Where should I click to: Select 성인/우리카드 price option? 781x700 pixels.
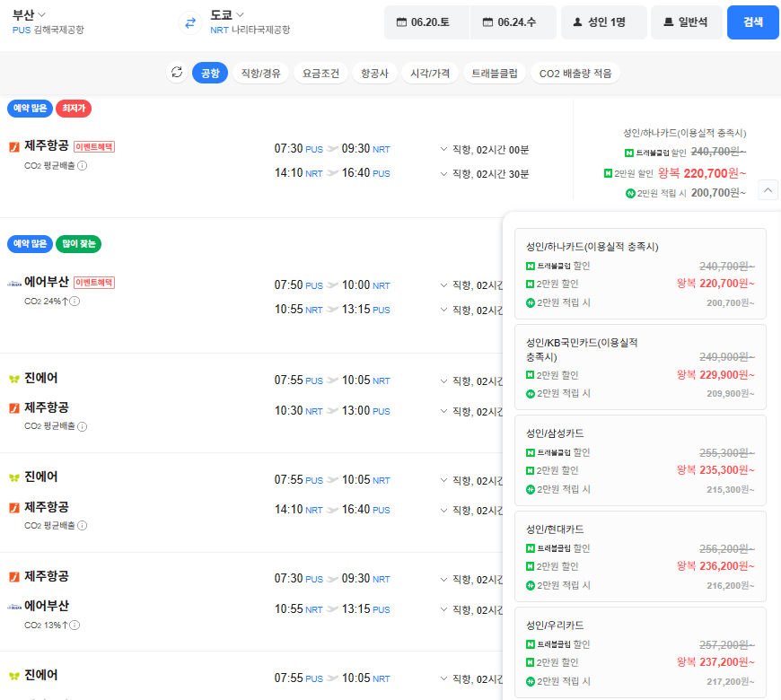640,652
